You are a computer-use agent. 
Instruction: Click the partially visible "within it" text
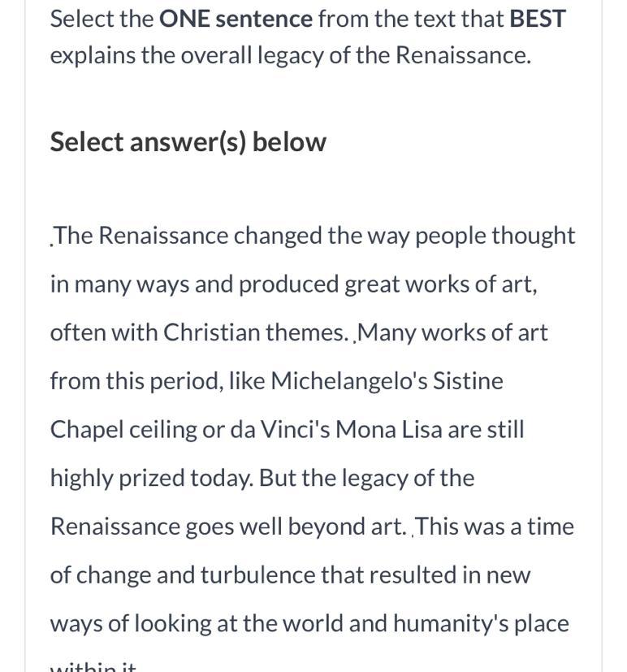pos(93,666)
